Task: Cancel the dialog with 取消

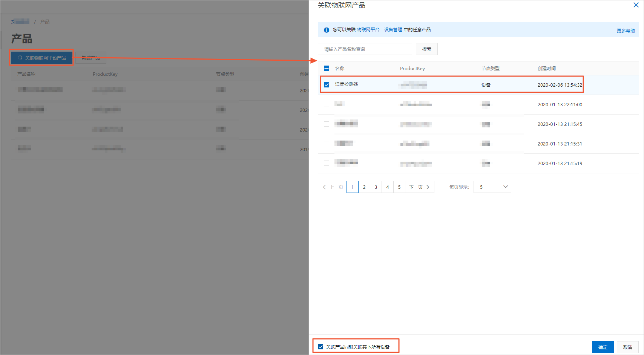Action: 627,347
